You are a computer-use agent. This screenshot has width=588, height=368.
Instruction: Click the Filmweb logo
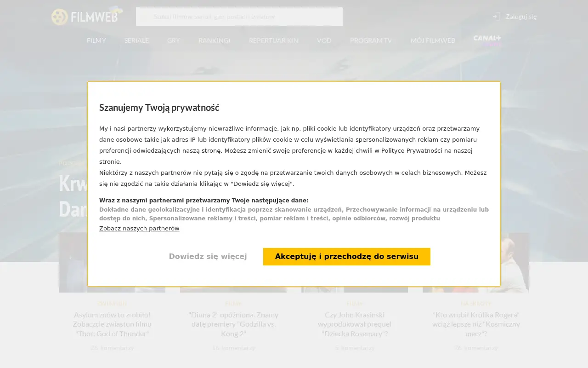87,17
